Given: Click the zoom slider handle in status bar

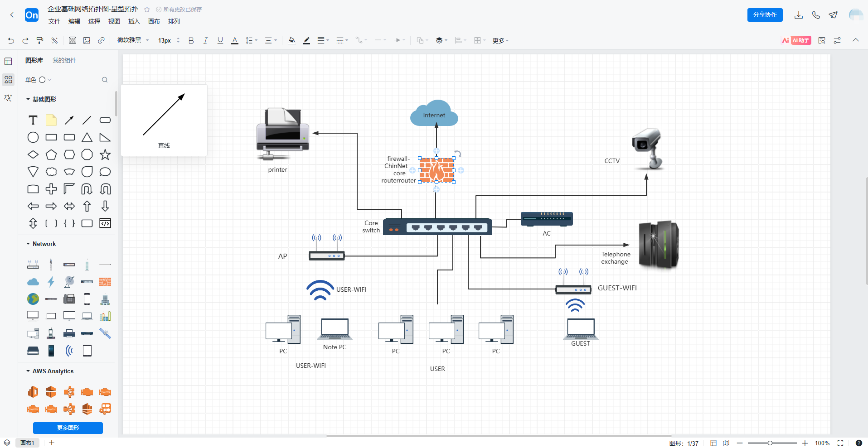Looking at the screenshot, I should (770, 443).
